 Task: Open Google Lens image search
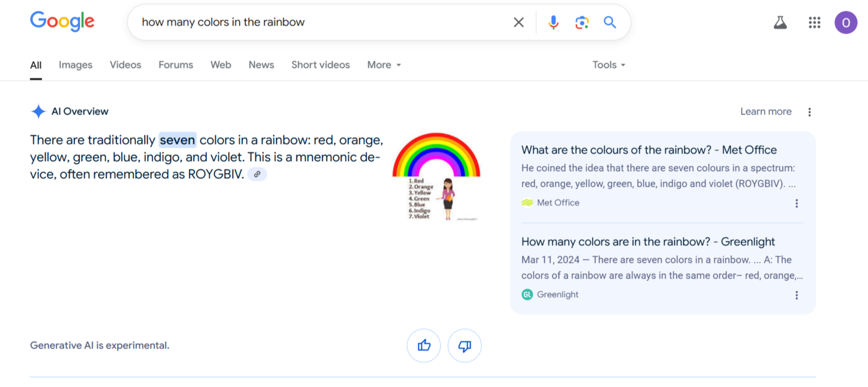(x=582, y=22)
